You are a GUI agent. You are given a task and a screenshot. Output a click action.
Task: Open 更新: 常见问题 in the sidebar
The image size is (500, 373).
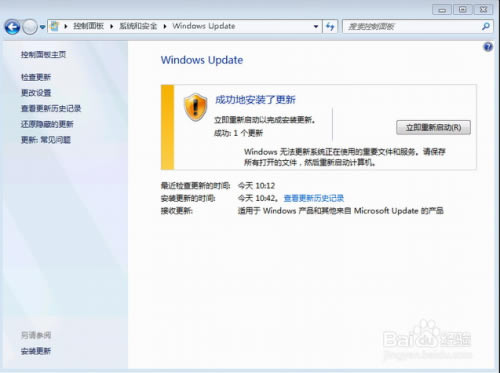click(x=46, y=140)
